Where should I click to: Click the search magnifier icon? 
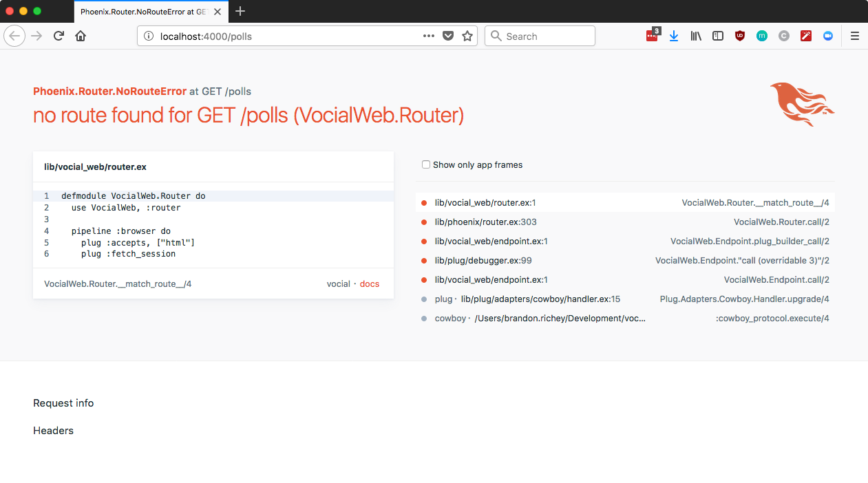point(496,36)
